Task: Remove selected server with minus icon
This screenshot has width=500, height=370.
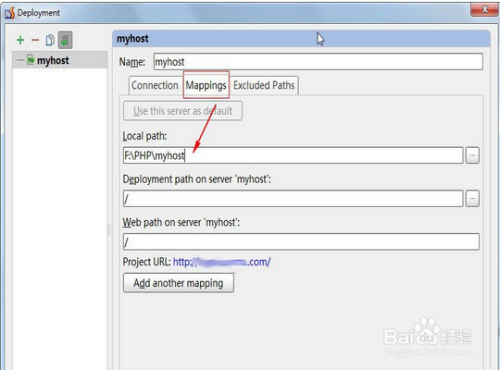Action: point(35,40)
